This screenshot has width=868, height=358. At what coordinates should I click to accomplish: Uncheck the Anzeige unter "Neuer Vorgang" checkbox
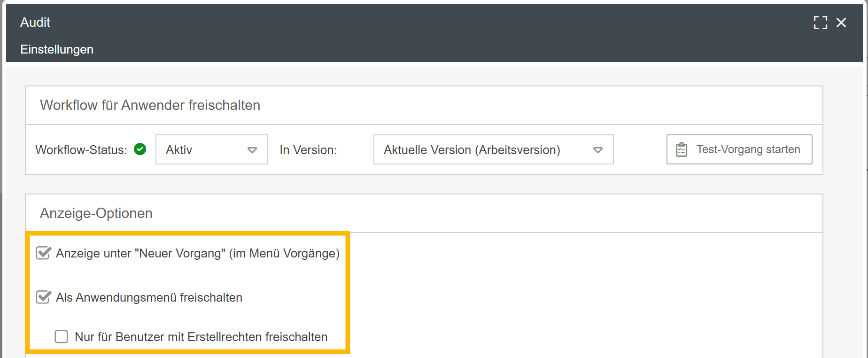(43, 253)
